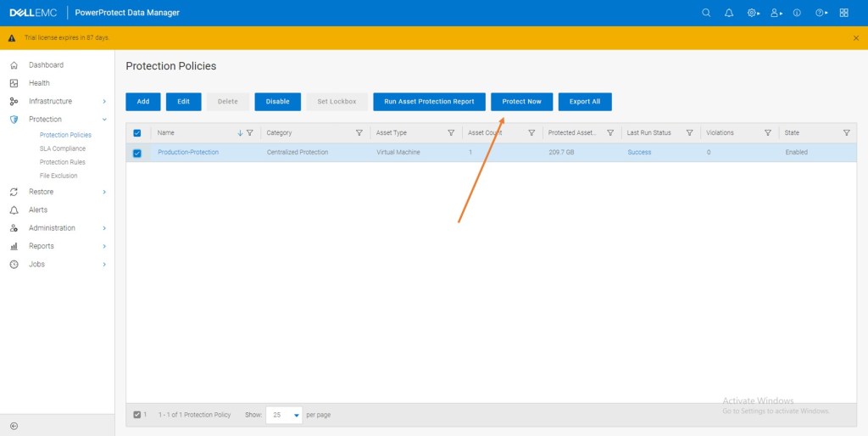Open the settings gear menu
The image size is (868, 436).
point(752,13)
